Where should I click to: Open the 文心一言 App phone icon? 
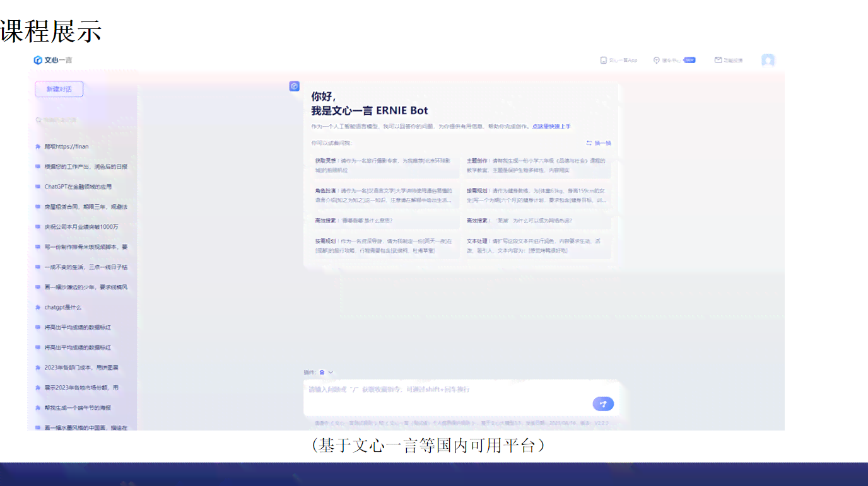pos(603,61)
